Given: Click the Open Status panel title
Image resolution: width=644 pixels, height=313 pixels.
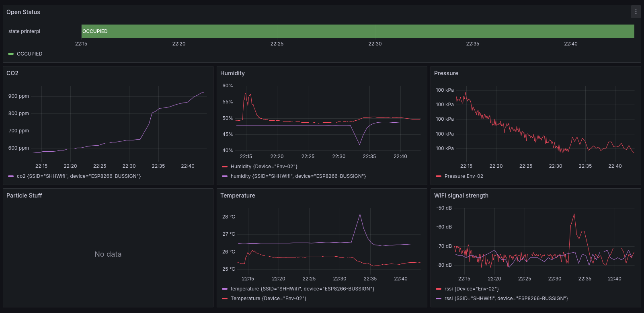Looking at the screenshot, I should coord(23,12).
